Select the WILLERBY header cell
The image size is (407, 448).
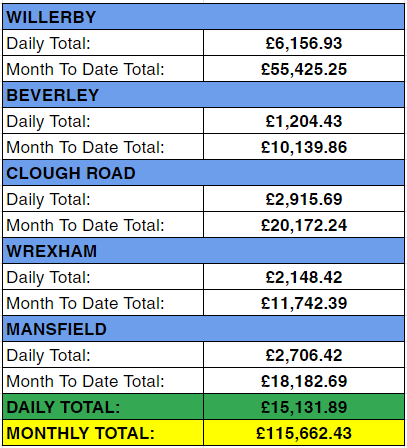pyautogui.click(x=203, y=17)
